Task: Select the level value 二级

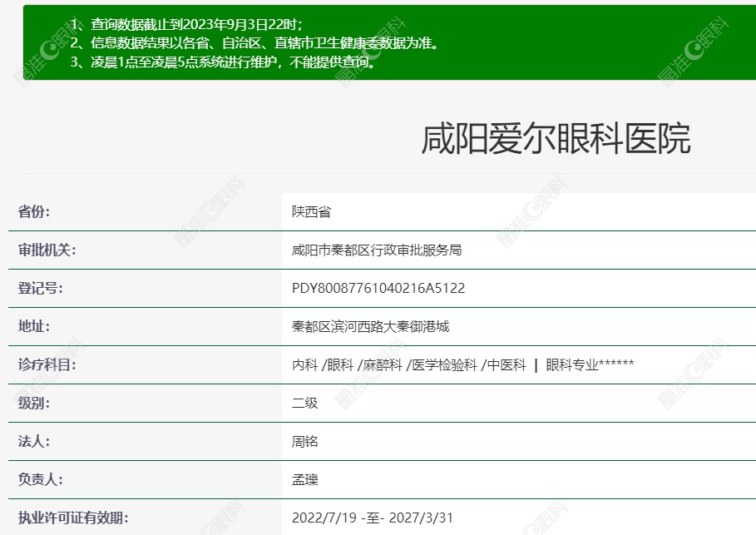Action: (x=304, y=403)
